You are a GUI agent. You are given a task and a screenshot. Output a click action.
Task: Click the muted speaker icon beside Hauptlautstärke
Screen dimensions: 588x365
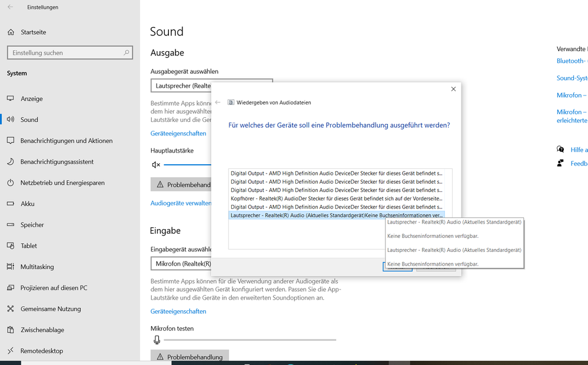[x=156, y=165]
